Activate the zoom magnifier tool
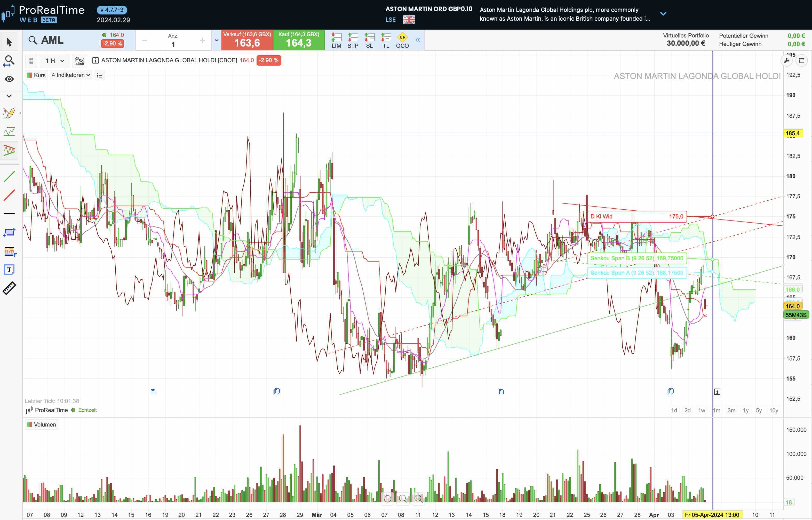 [9, 61]
